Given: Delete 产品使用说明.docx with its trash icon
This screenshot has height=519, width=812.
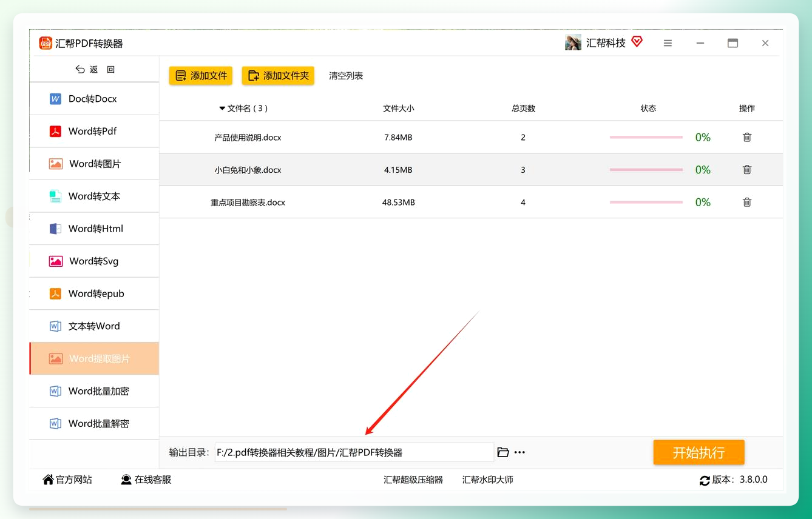Looking at the screenshot, I should (x=747, y=138).
